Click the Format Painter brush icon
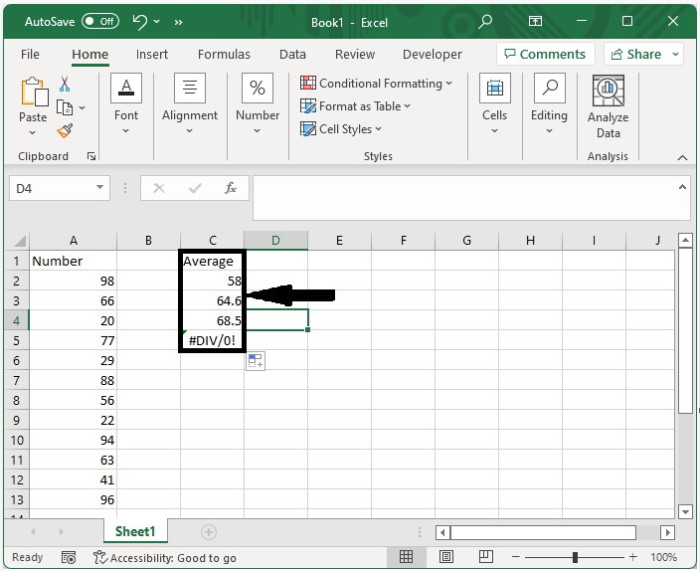Image resolution: width=700 pixels, height=571 pixels. pos(65,131)
